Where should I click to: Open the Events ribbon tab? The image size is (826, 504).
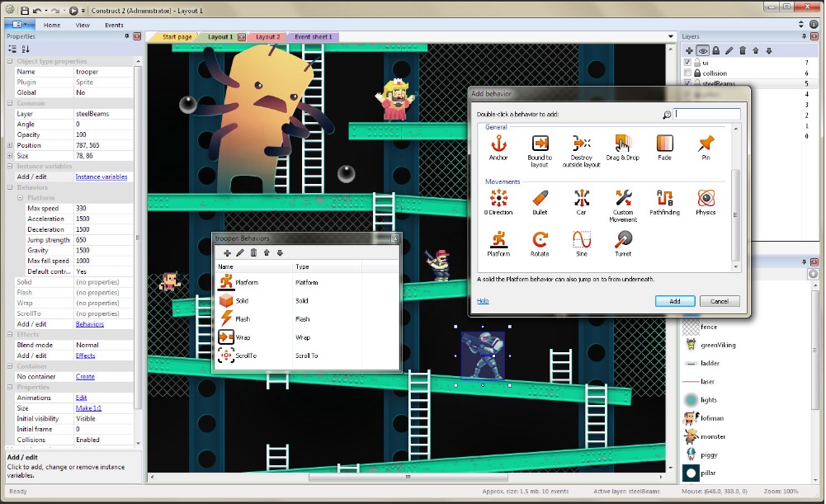[x=114, y=25]
